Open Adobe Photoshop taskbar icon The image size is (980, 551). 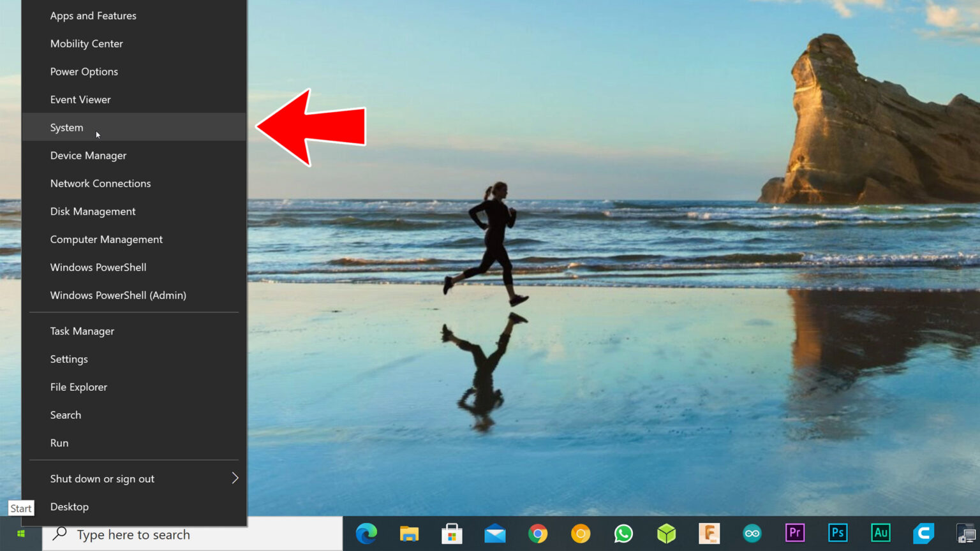coord(837,533)
